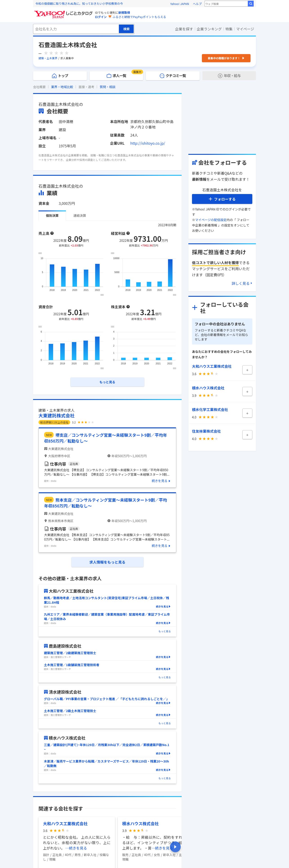Open マイページ in top navigation
This screenshot has width=289, height=868.
pos(245,29)
